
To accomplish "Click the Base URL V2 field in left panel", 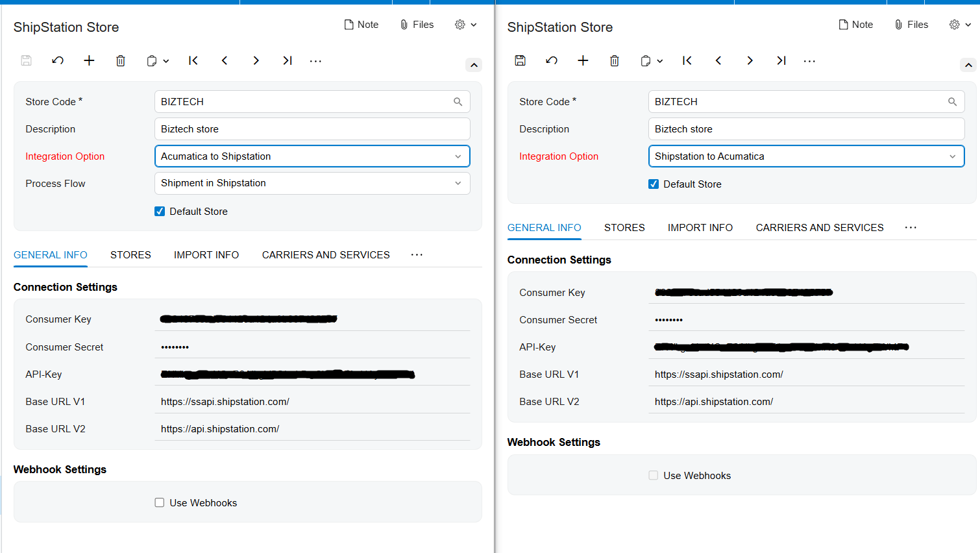I will coord(312,429).
